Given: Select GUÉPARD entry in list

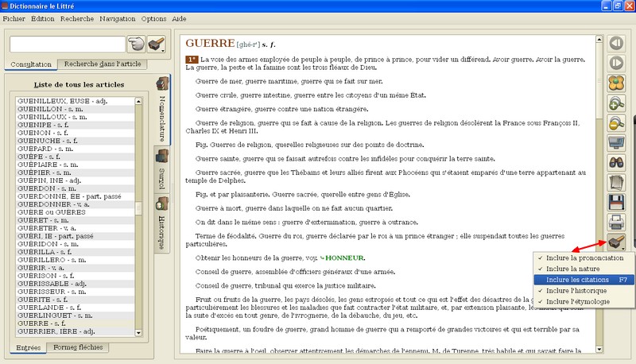Looking at the screenshot, I should pos(75,149).
